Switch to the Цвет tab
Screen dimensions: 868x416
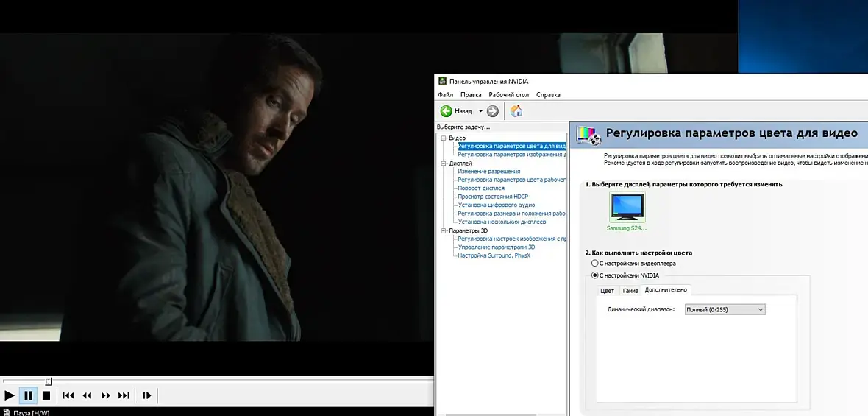point(608,290)
